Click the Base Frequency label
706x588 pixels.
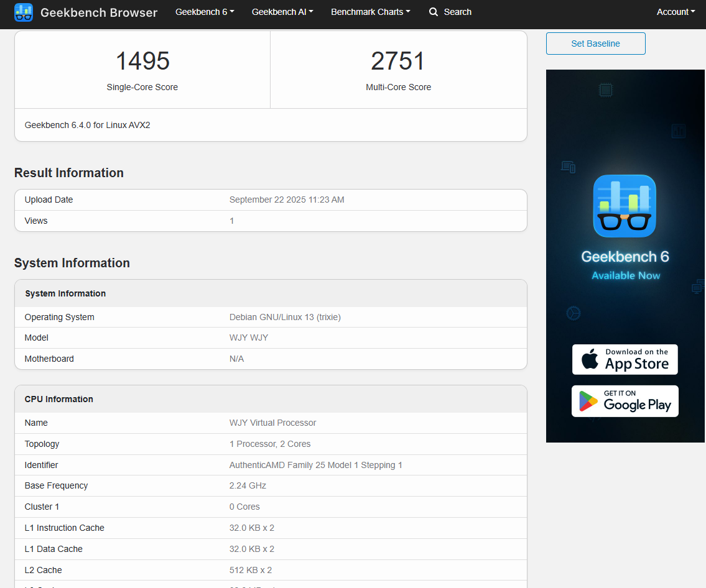pos(56,486)
